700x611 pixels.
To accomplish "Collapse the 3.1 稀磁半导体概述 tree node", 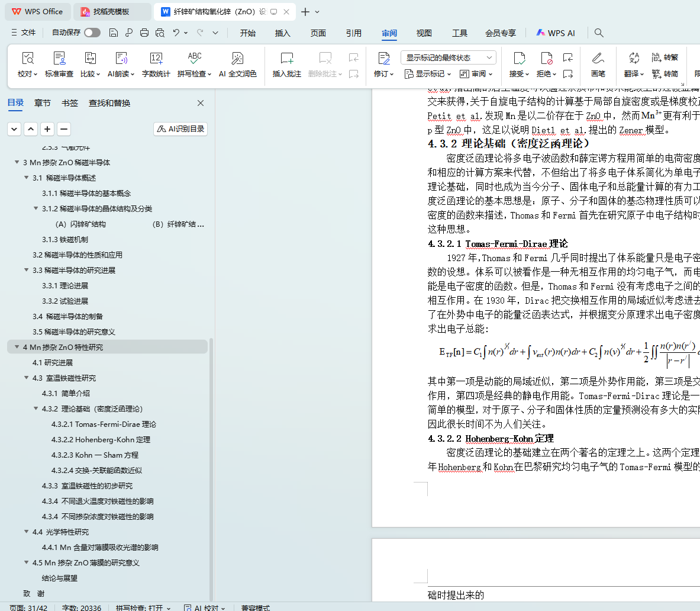I will coord(27,178).
